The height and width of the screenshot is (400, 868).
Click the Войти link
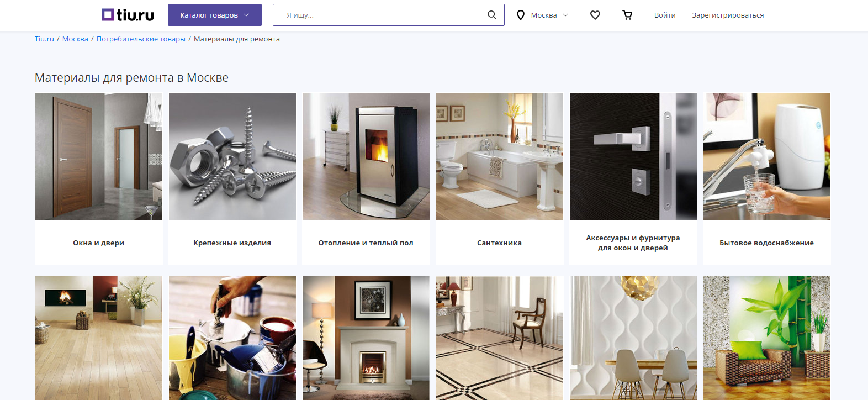(665, 15)
